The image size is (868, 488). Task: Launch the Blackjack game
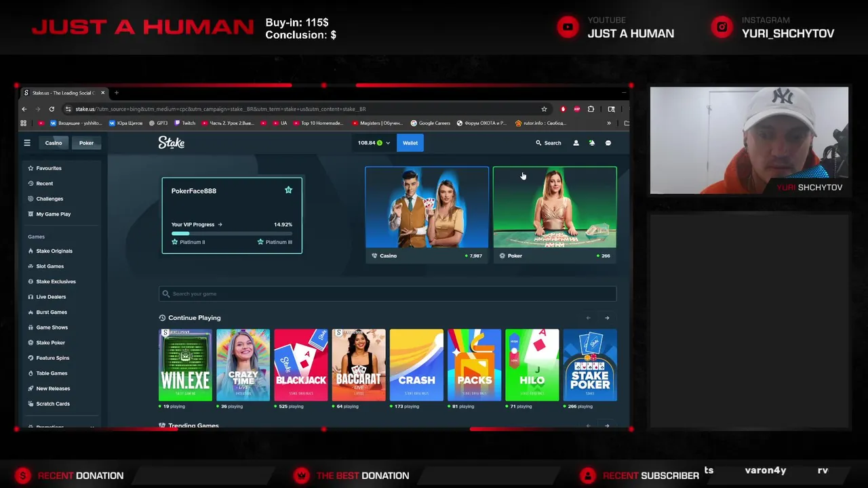pyautogui.click(x=301, y=365)
